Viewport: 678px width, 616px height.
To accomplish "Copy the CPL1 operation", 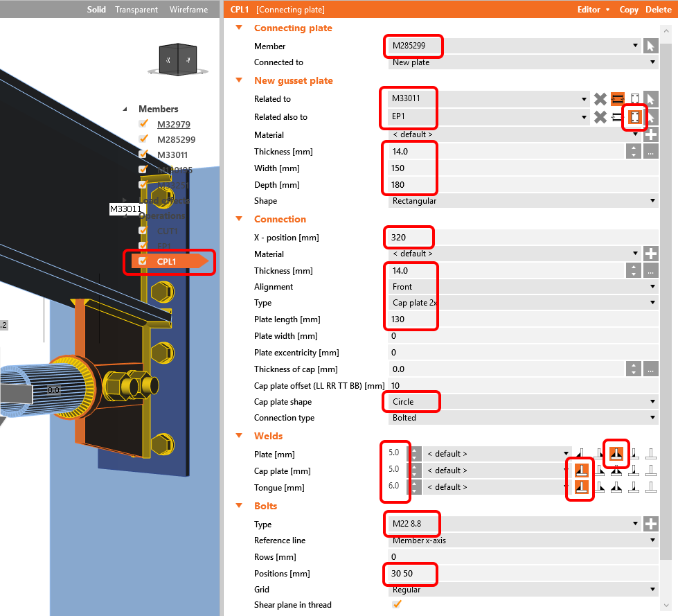I will point(629,9).
